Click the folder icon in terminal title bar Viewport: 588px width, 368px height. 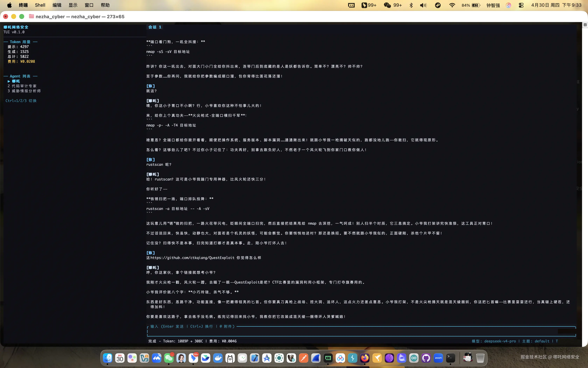[31, 16]
